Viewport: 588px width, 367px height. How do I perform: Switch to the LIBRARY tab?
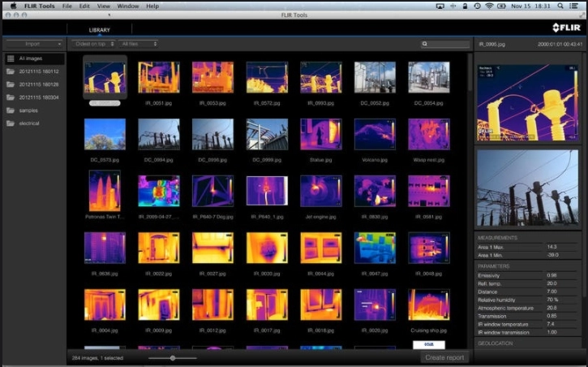pyautogui.click(x=100, y=30)
